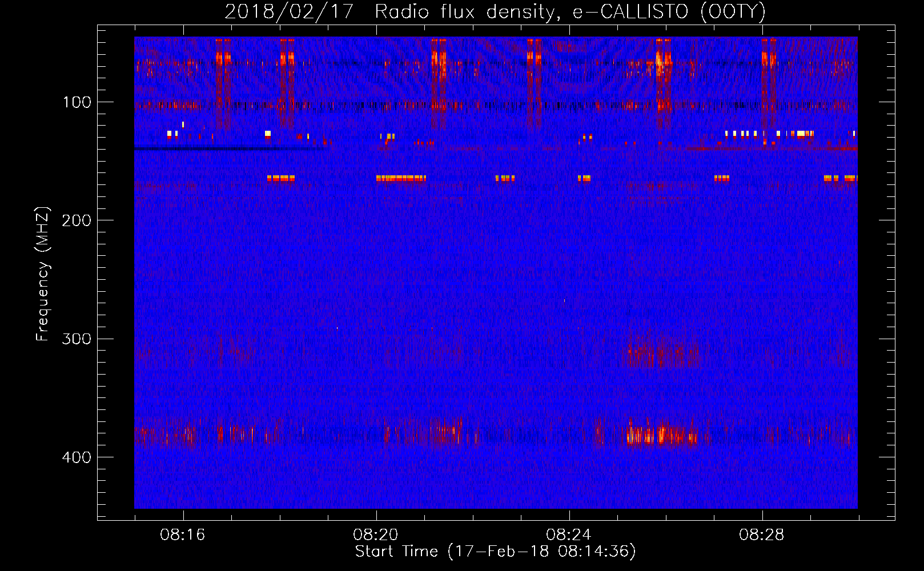Click the 08:24 time axis label
Viewport: 924px width, 571px height.
pos(569,535)
